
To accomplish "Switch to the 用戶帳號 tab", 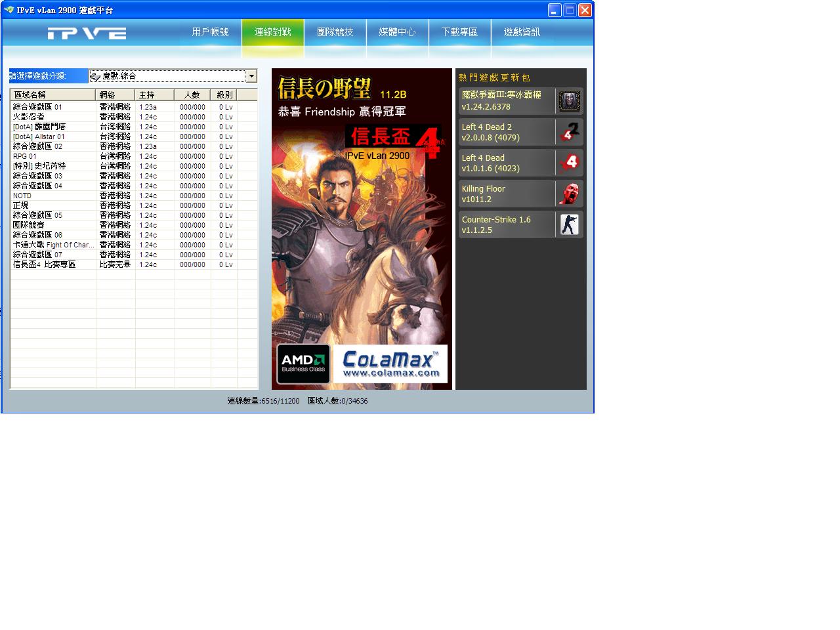I will (x=211, y=32).
